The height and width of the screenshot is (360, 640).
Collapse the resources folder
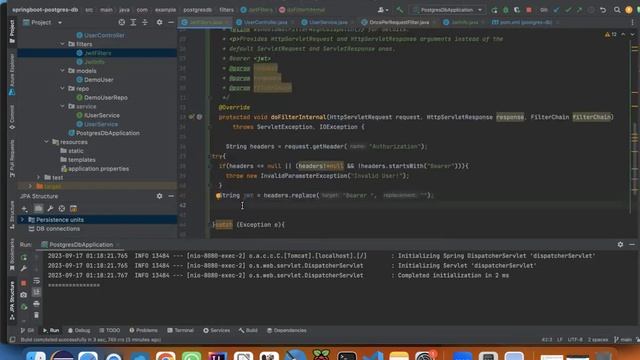47,142
